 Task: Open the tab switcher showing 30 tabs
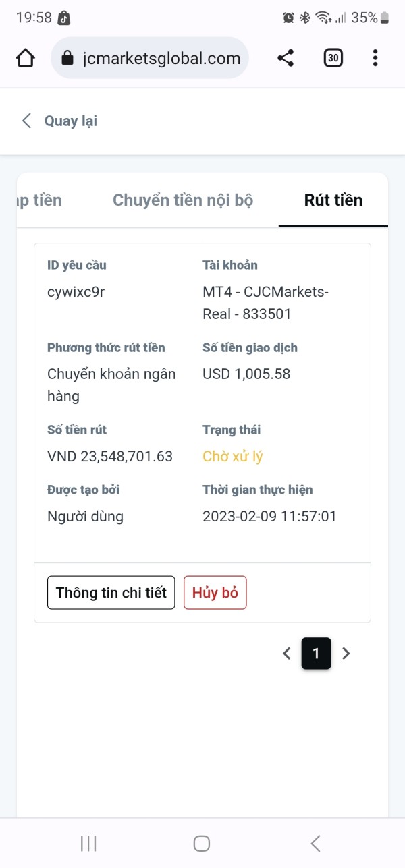(x=333, y=58)
